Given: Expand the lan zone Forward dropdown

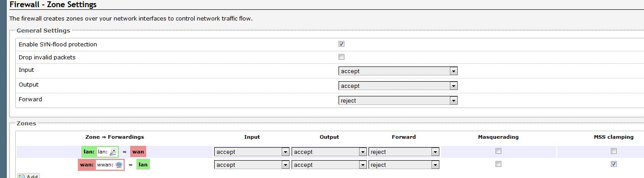Looking at the screenshot, I should coord(404,152).
